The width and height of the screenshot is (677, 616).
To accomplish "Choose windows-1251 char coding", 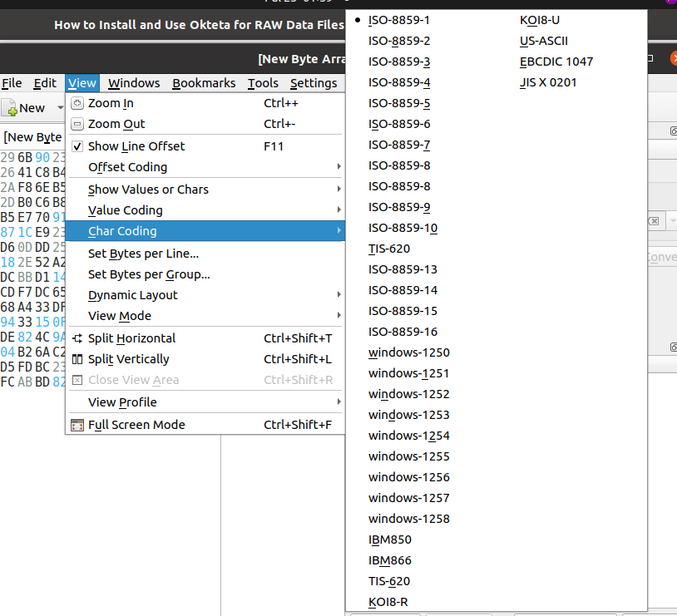I will tap(408, 373).
